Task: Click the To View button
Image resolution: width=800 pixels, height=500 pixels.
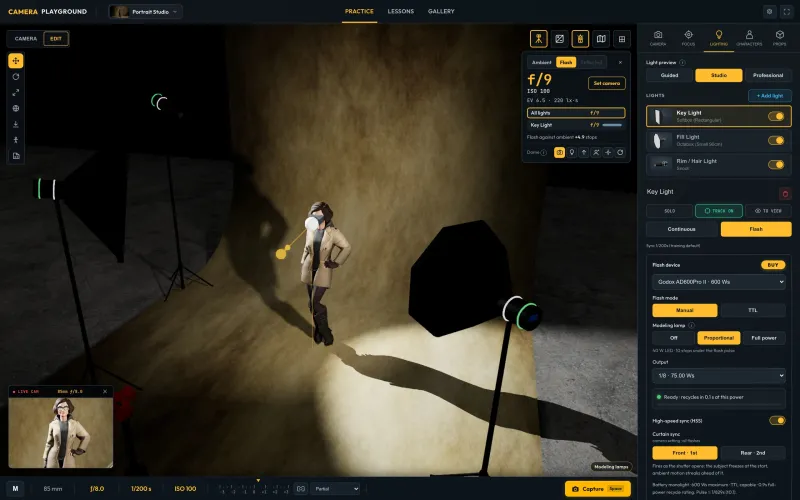Action: [768, 211]
